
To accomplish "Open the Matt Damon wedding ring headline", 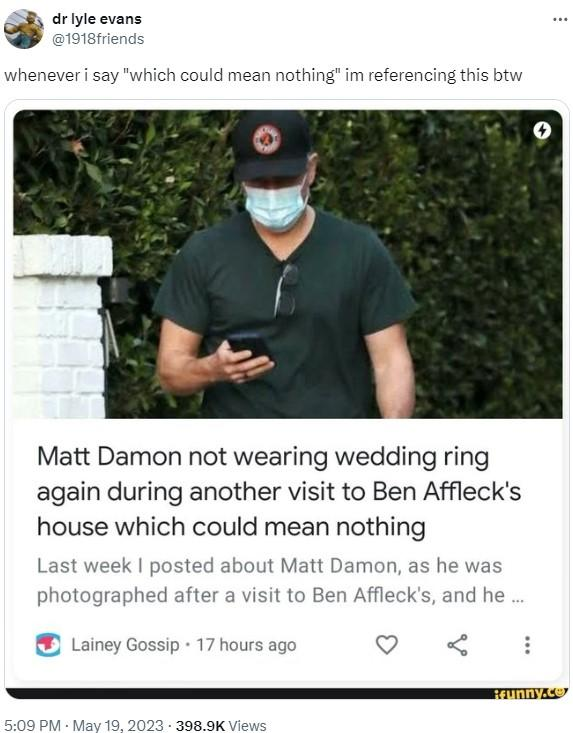I will point(279,492).
